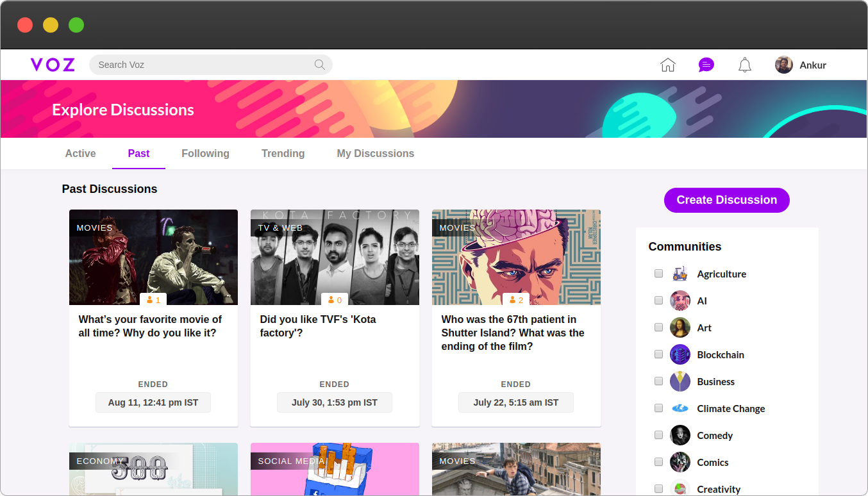Click the Create Discussion button
Viewport: 868px width, 496px height.
point(727,200)
